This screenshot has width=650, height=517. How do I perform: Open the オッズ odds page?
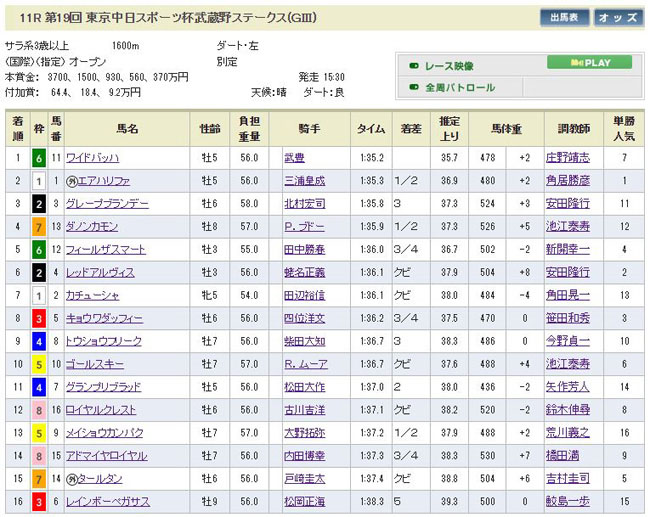[619, 17]
